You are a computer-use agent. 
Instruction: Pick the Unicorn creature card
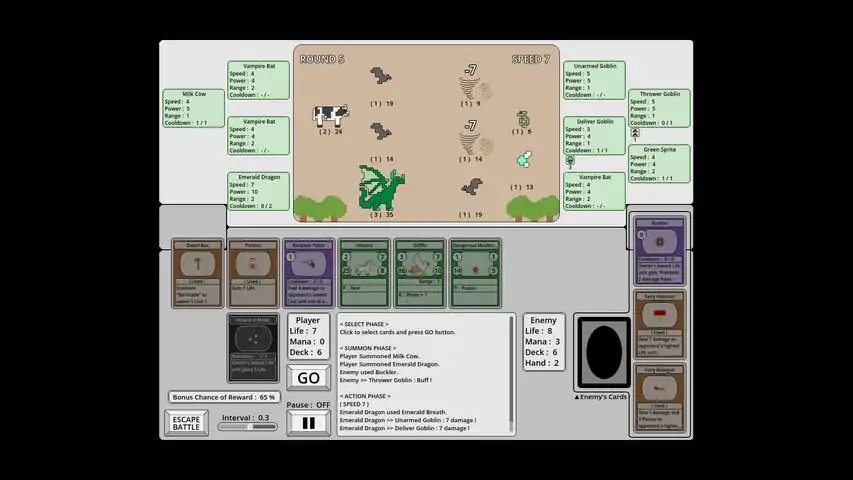tap(364, 273)
